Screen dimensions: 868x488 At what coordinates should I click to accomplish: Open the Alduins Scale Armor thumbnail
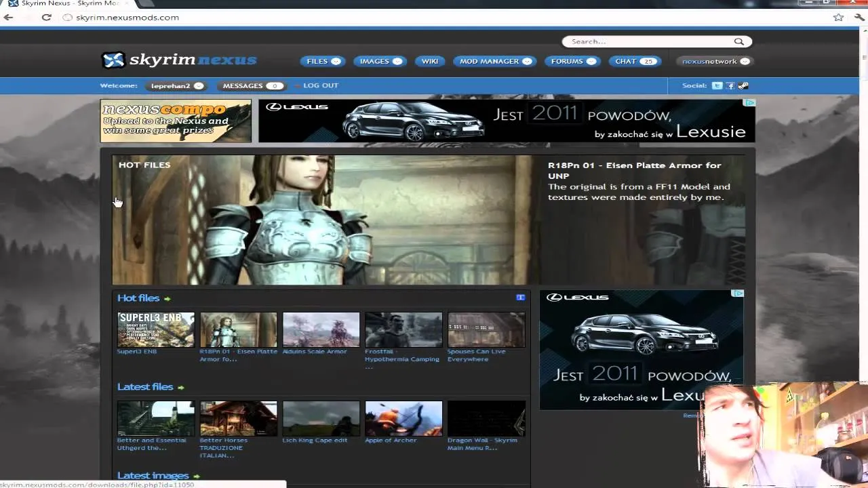coord(321,329)
